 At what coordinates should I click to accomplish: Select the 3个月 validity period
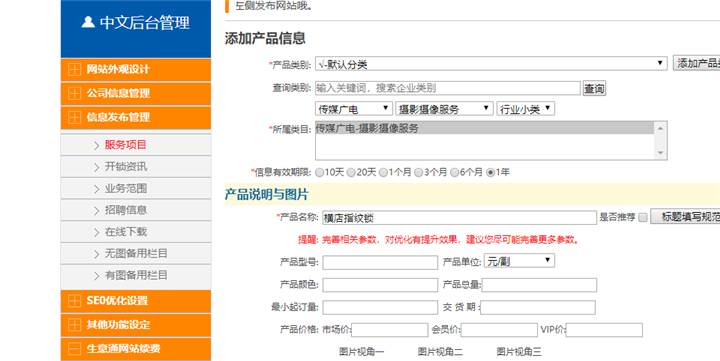coord(419,173)
